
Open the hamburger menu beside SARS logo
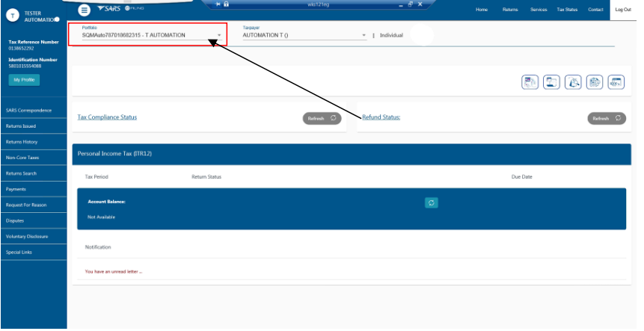tap(85, 9)
